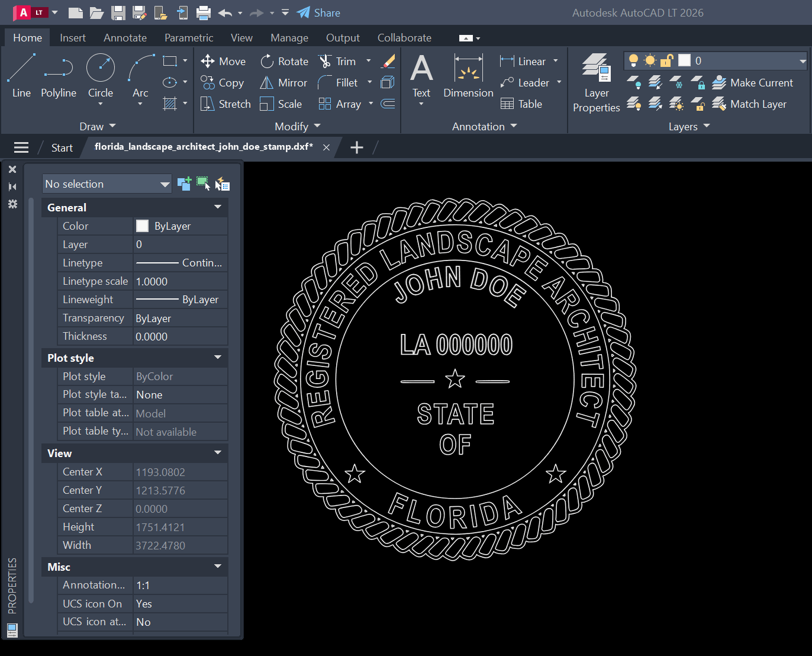Go to the Start tab
This screenshot has height=656, width=812.
(62, 147)
